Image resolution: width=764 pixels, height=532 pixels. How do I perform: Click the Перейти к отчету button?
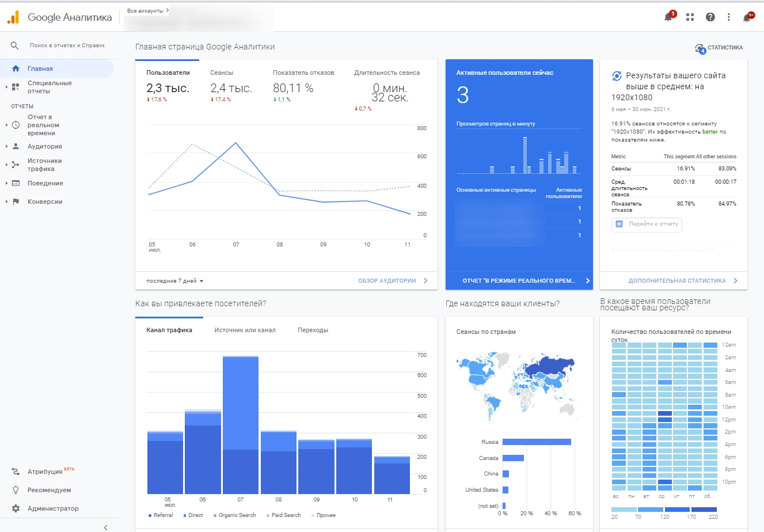[x=647, y=224]
